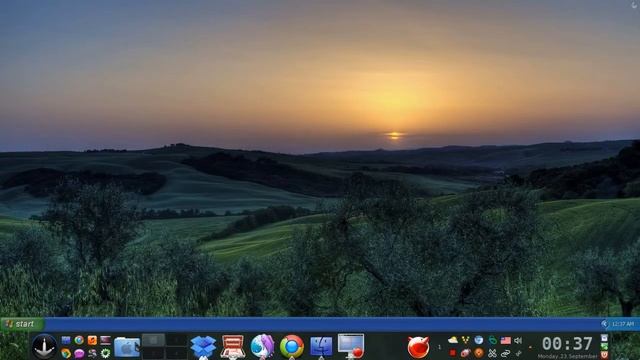Screen dimensions: 640x360
Task: Open the orange music note quick-launch icon
Action: click(92, 340)
